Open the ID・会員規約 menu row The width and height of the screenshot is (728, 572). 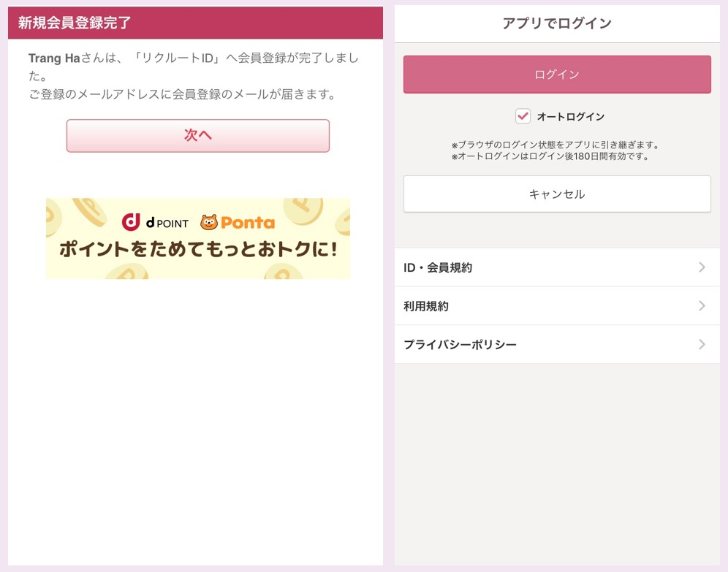tap(557, 267)
